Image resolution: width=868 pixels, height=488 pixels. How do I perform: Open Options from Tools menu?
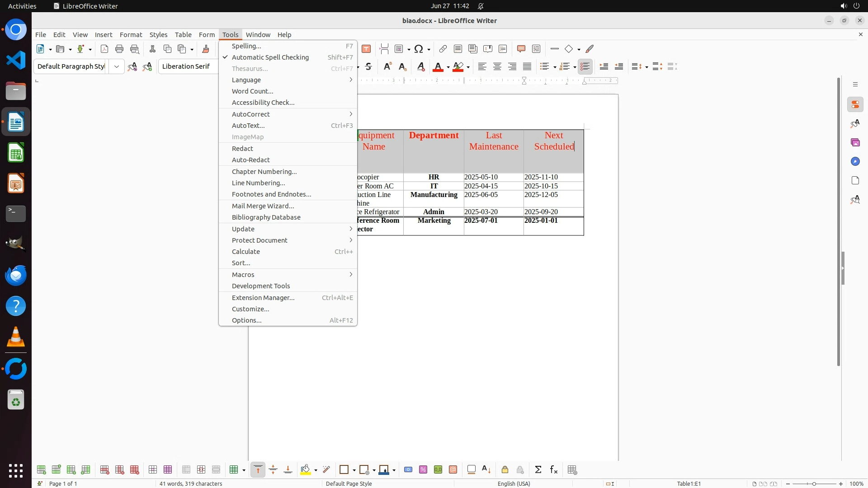pos(246,320)
